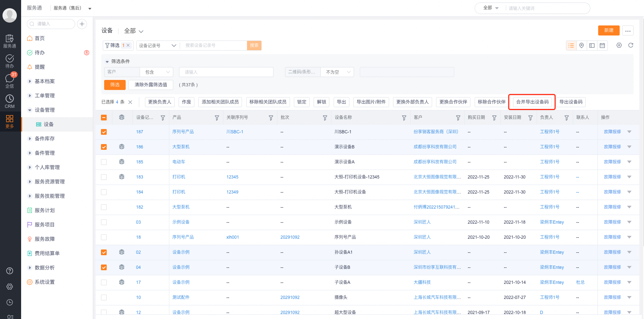Open the 待办 icon in the left rail
Image resolution: width=644 pixels, height=319 pixels.
10,61
